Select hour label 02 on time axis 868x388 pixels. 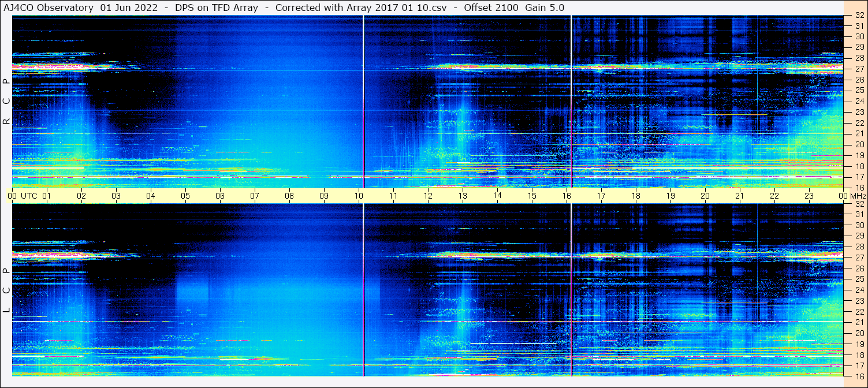coord(81,196)
